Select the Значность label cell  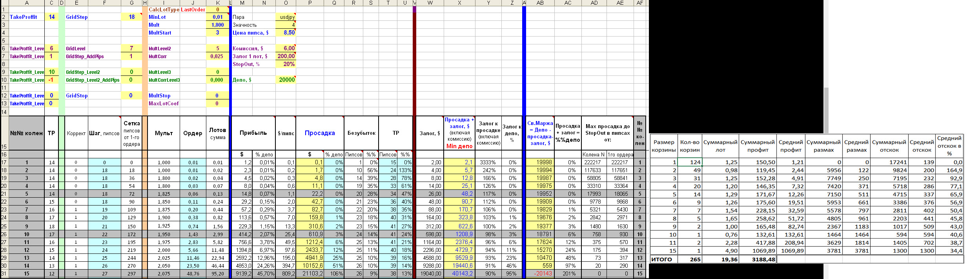[x=253, y=25]
